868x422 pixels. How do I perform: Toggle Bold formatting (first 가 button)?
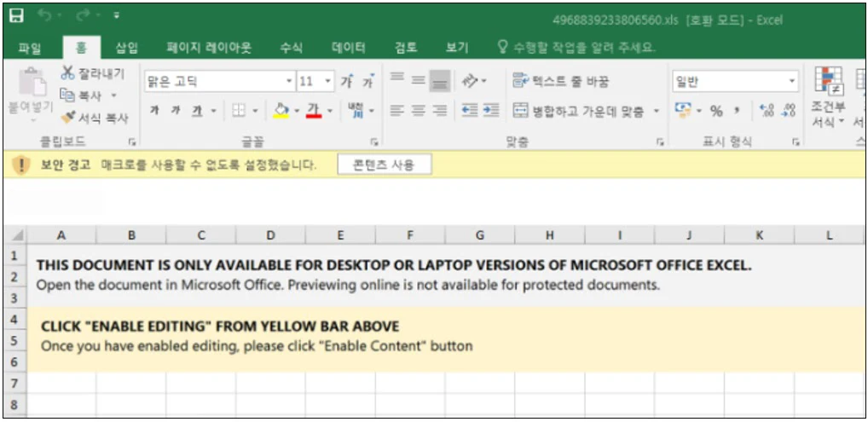click(154, 111)
